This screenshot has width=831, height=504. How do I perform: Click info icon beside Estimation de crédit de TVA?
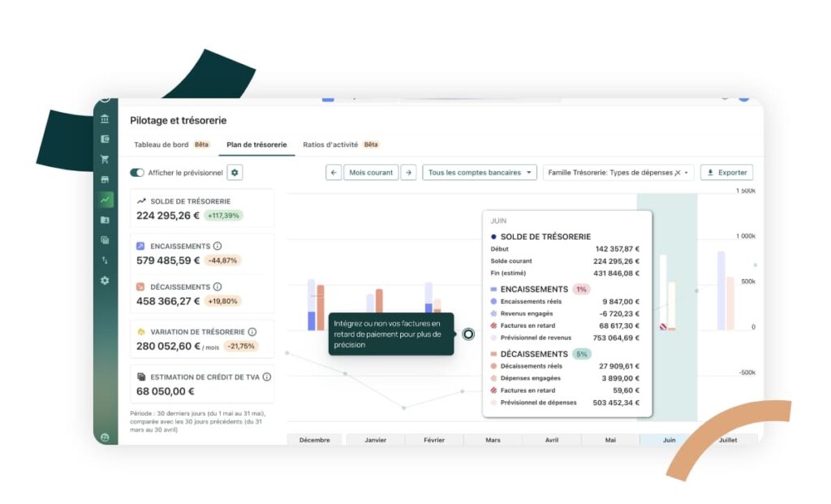coord(267,377)
